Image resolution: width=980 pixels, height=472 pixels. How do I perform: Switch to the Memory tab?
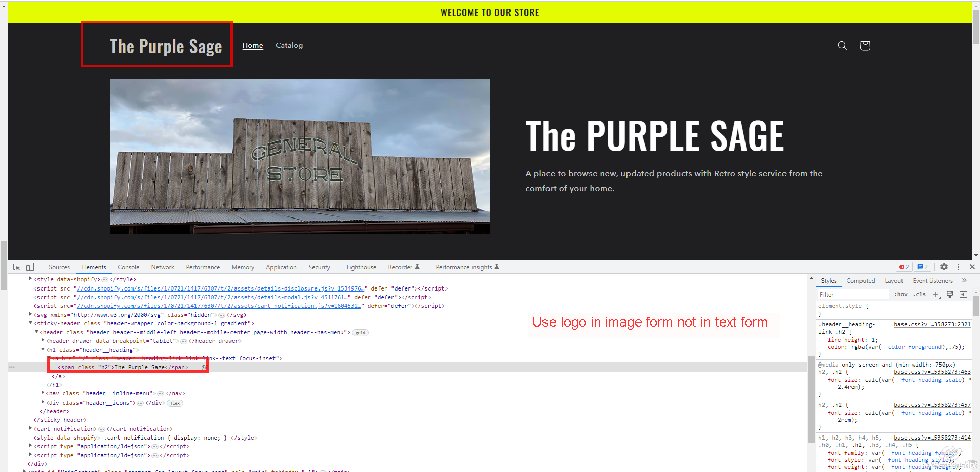click(x=243, y=267)
